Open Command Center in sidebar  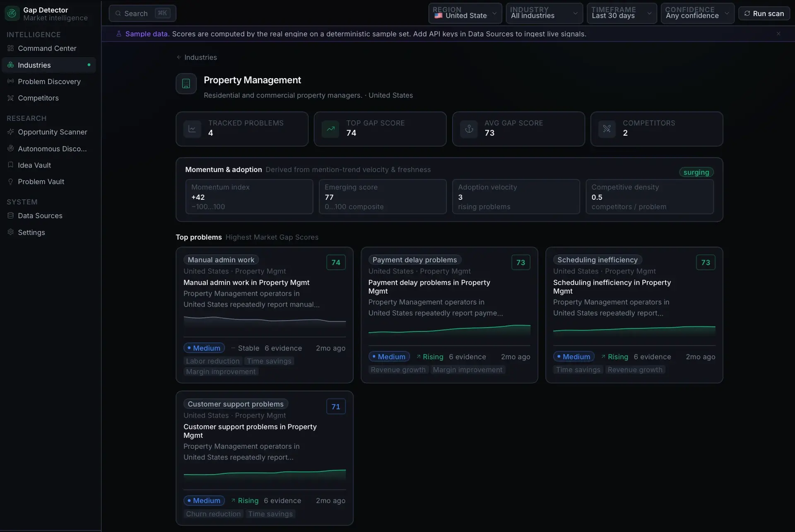point(49,48)
